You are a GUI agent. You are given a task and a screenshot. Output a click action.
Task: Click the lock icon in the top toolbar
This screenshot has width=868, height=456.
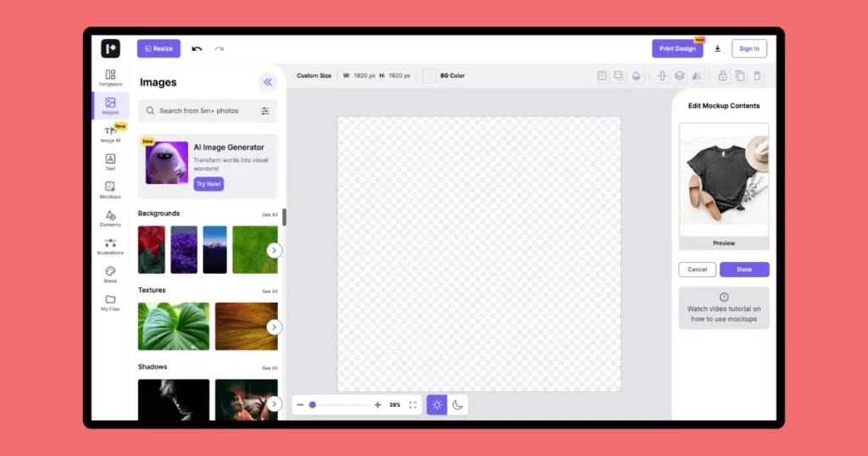coord(722,76)
